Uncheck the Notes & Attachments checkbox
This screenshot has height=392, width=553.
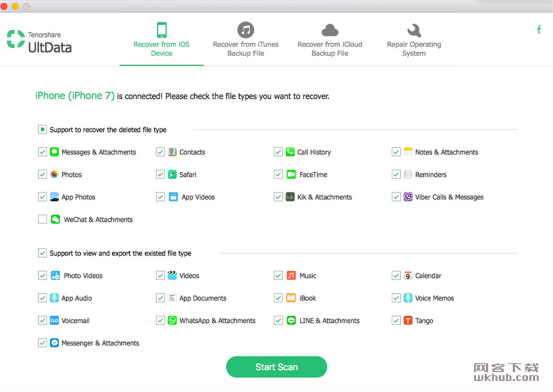[396, 152]
